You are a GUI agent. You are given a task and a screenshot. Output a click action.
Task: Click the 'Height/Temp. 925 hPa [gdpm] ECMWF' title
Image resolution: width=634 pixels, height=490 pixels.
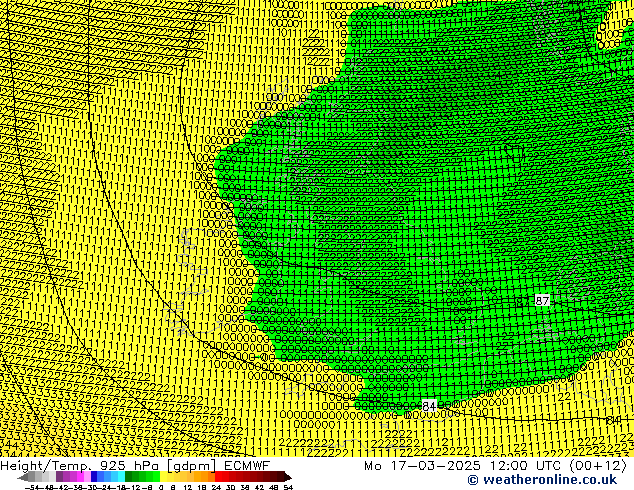pos(135,465)
